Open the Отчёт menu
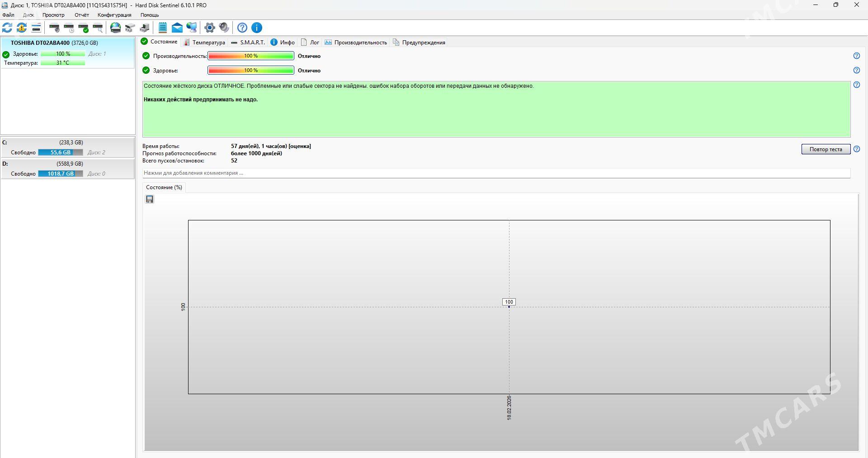Image resolution: width=868 pixels, height=458 pixels. [82, 15]
